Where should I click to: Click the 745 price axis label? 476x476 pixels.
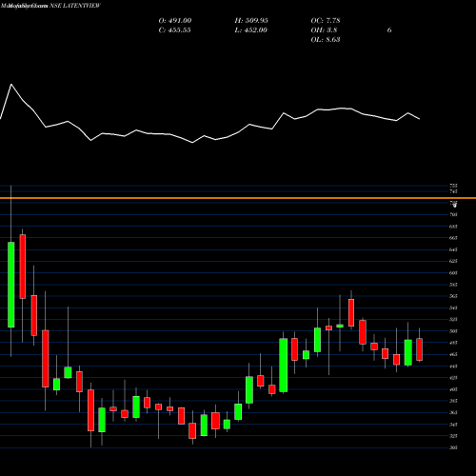pyautogui.click(x=453, y=191)
